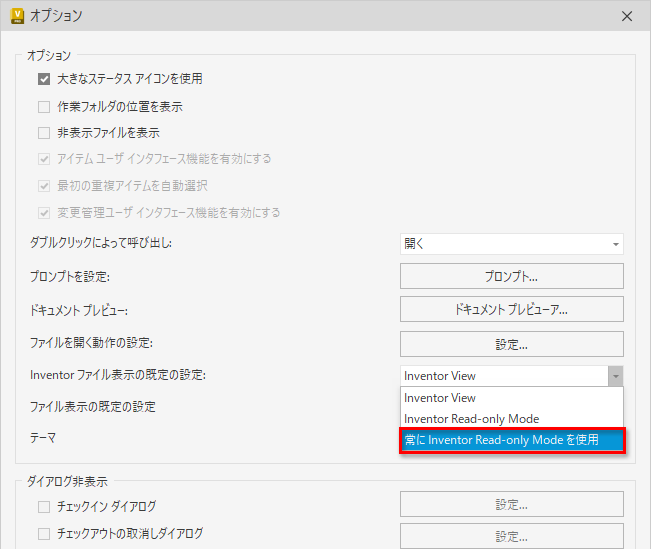Click 設定... button beside チェックアウトの取消しダイアログ
Viewport: 651px width, 549px height.
[x=512, y=537]
